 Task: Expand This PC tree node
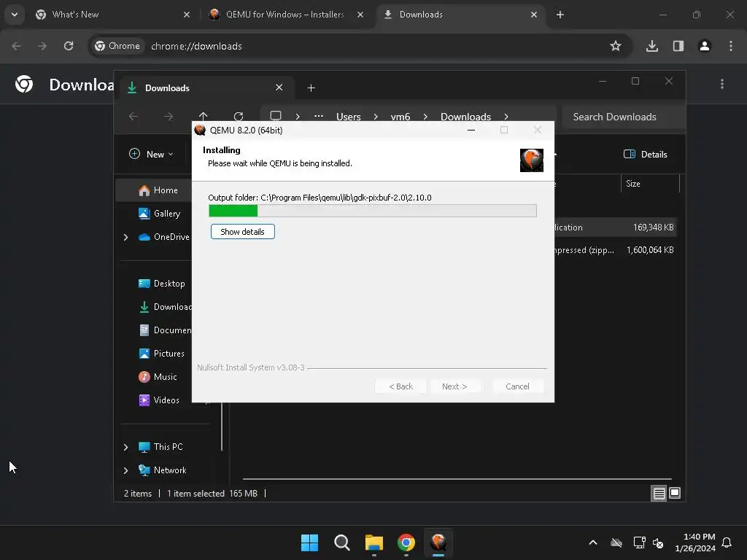(x=125, y=447)
